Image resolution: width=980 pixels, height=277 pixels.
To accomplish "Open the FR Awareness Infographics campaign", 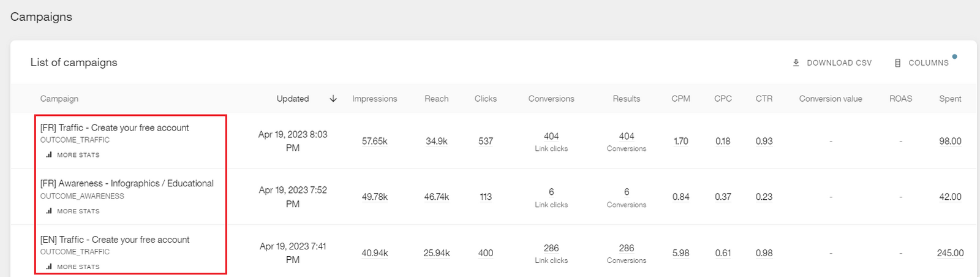I will tap(127, 183).
